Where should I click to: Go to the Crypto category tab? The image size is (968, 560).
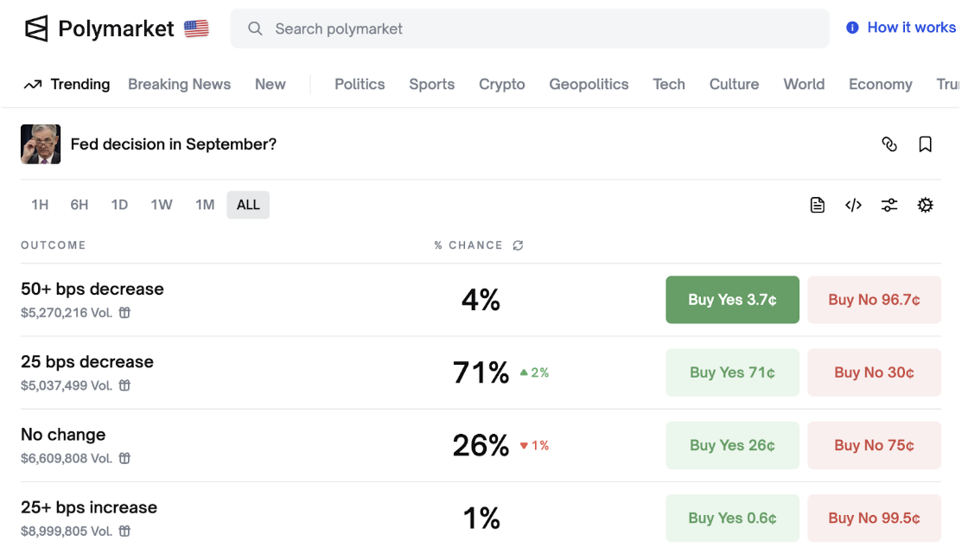[502, 84]
